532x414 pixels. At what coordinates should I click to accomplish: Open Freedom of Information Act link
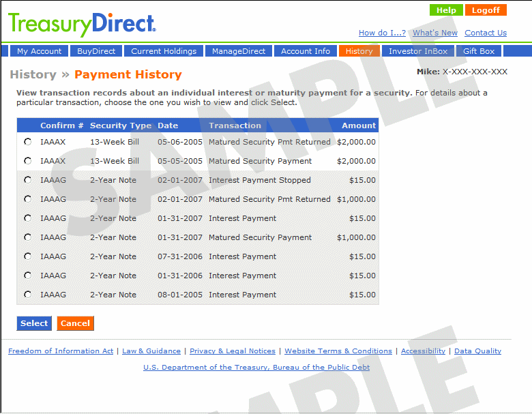click(x=61, y=351)
